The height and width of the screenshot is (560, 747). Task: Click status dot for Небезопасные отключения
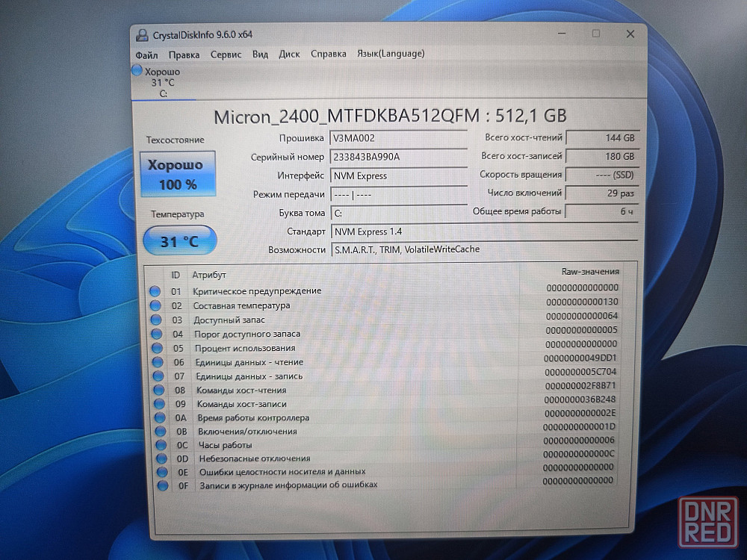(161, 458)
